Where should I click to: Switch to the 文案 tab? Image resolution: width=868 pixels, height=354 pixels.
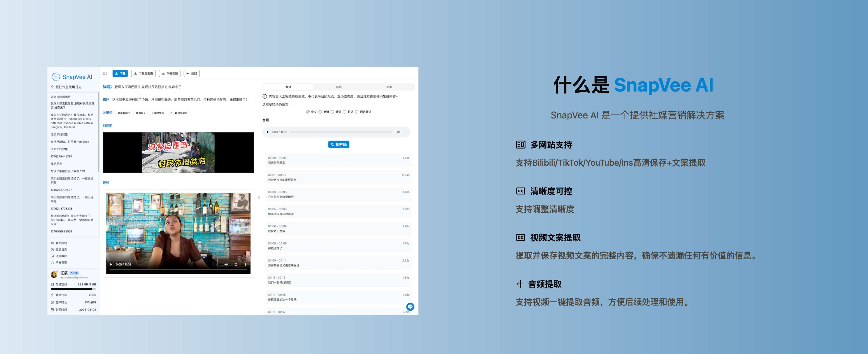[389, 87]
